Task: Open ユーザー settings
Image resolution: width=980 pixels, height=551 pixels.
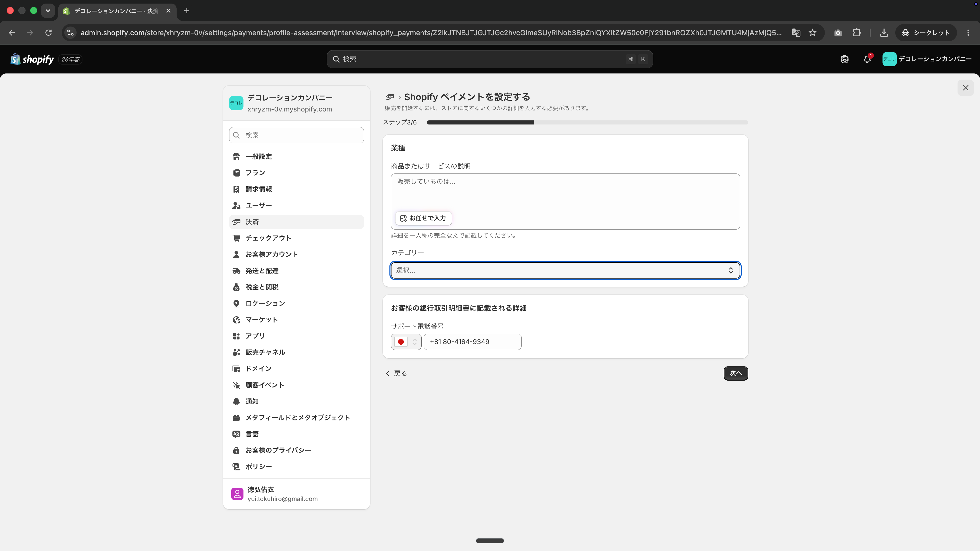Action: coord(296,206)
